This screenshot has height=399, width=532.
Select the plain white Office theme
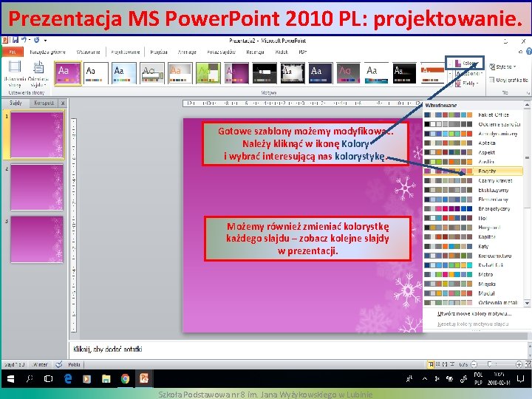pyautogui.click(x=95, y=73)
